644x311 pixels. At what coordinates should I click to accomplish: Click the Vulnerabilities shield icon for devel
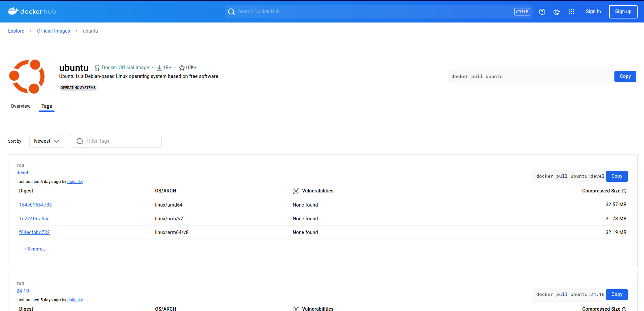click(x=296, y=191)
